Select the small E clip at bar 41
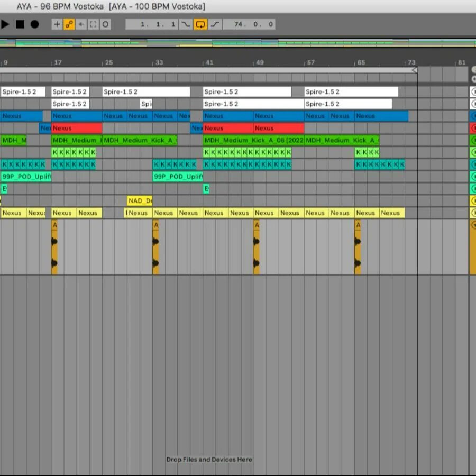 [206, 189]
